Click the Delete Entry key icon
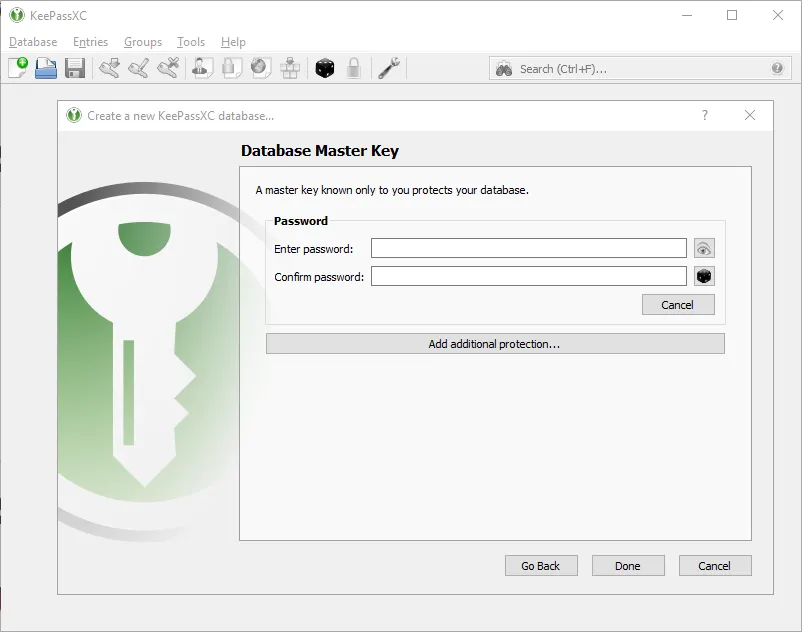The image size is (802, 632). point(168,68)
